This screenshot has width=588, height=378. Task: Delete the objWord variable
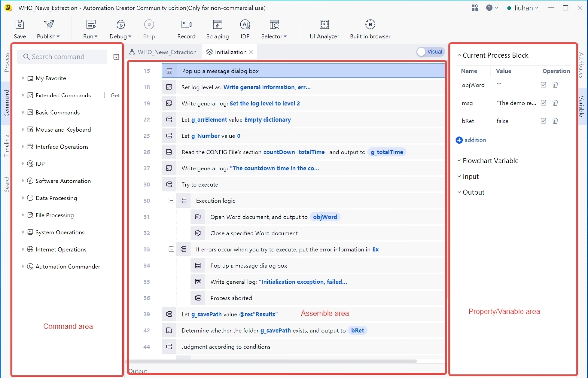pos(555,85)
